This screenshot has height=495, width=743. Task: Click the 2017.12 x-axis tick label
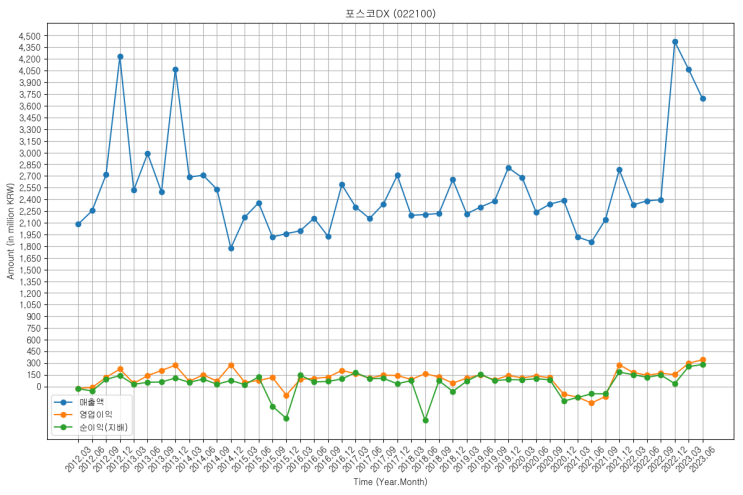coord(397,459)
